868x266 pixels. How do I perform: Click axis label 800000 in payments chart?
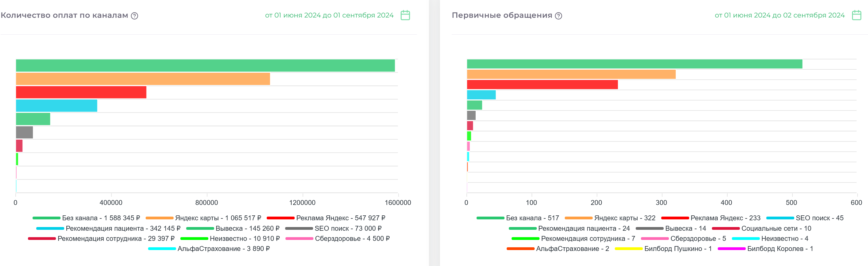206,202
